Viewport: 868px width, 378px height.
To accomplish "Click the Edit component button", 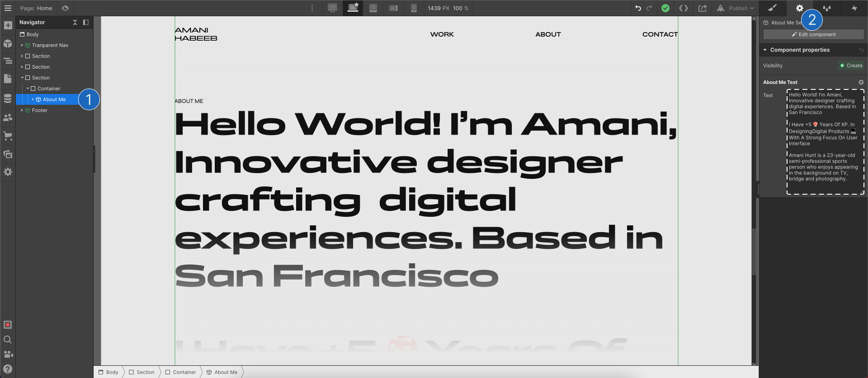I will (x=813, y=34).
